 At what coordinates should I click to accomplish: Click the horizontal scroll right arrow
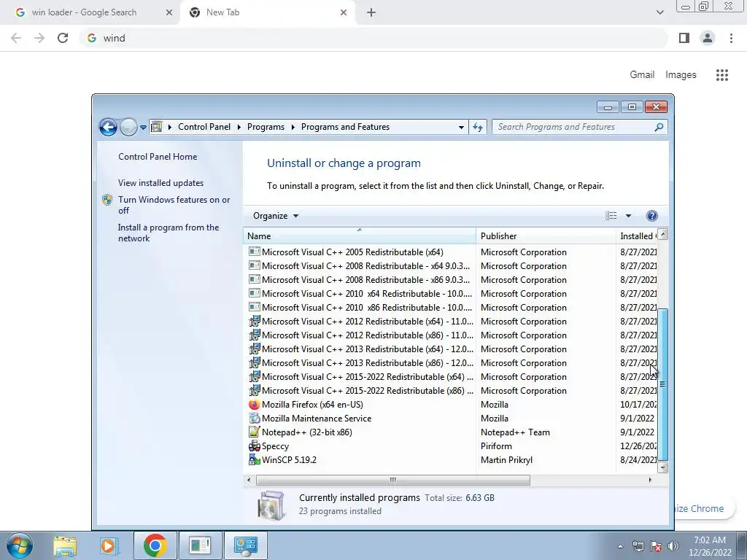pos(650,480)
